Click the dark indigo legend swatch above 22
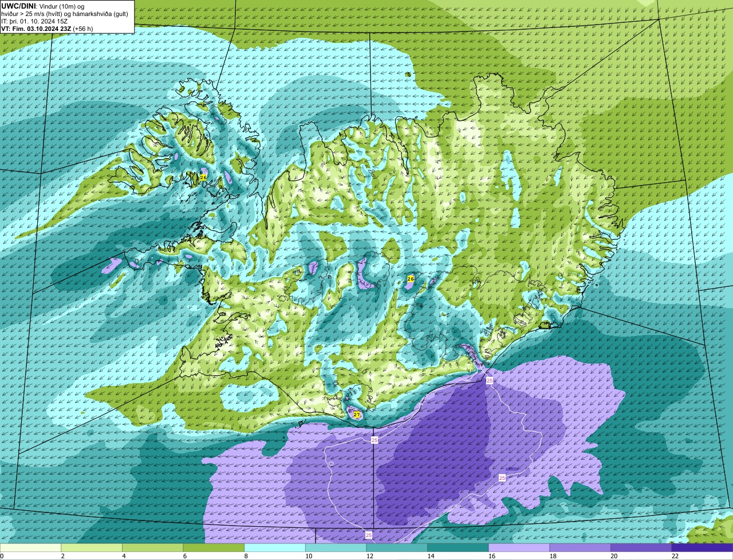Screen dimensions: 733x560 tap(702, 548)
